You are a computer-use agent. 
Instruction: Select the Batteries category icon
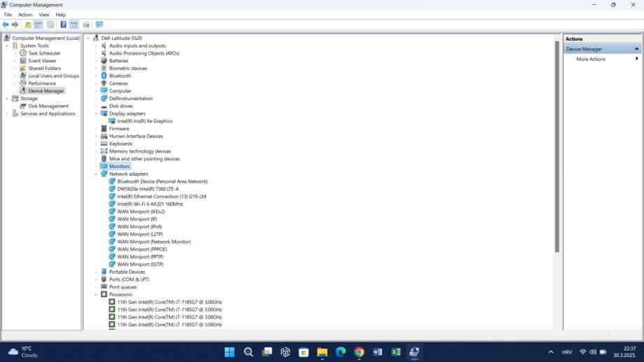click(x=104, y=61)
